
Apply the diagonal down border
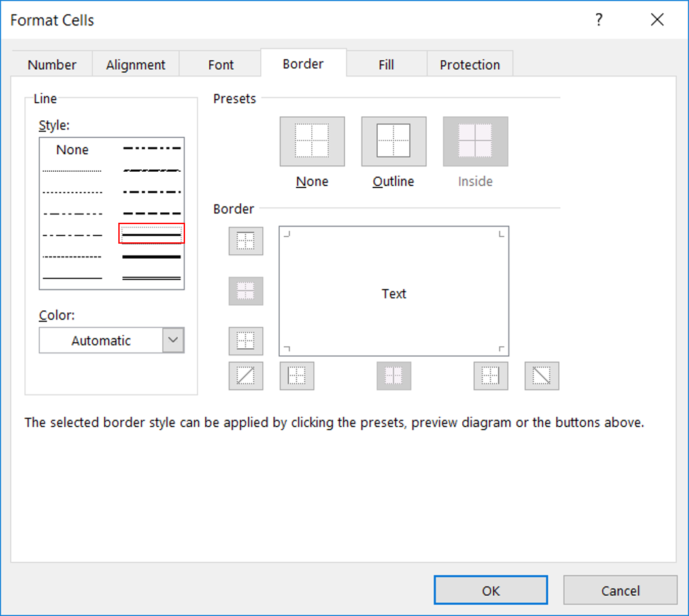541,376
